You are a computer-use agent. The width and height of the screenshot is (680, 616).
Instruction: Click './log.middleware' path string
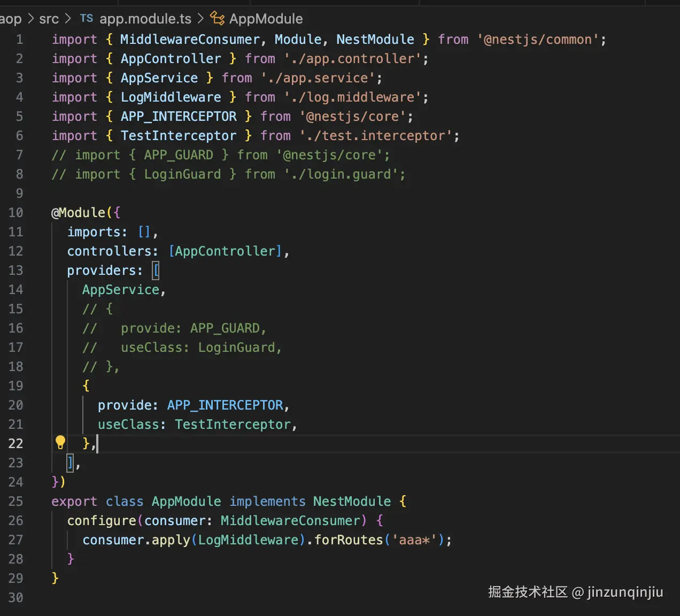353,97
